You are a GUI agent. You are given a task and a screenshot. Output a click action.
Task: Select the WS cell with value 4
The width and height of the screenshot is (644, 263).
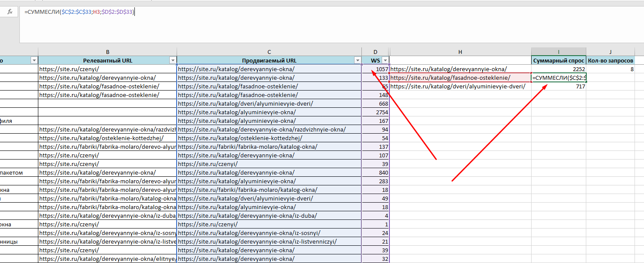click(x=375, y=216)
